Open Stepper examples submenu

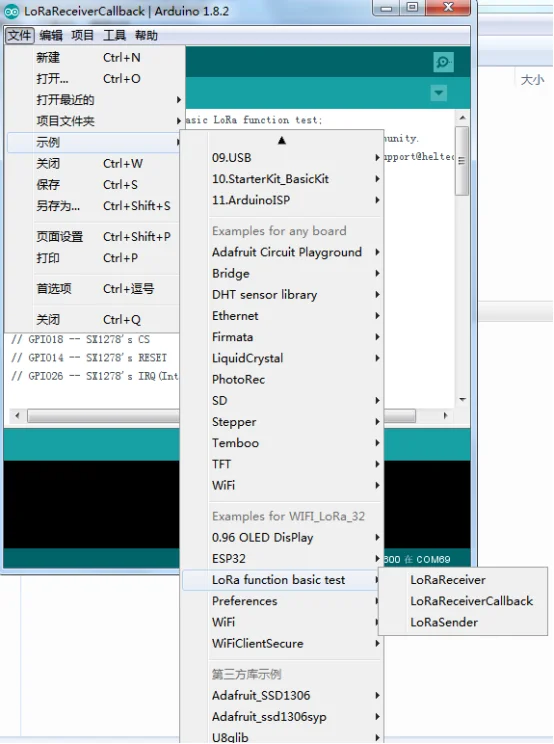[x=282, y=422]
